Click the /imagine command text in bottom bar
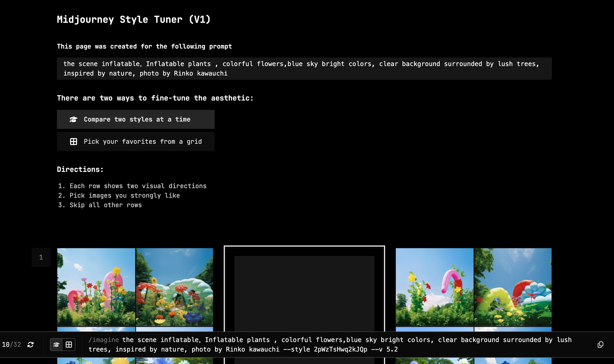This screenshot has width=614, height=364. (104, 340)
